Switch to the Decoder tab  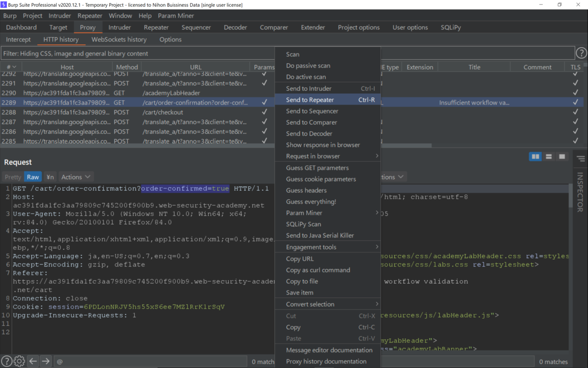click(236, 27)
